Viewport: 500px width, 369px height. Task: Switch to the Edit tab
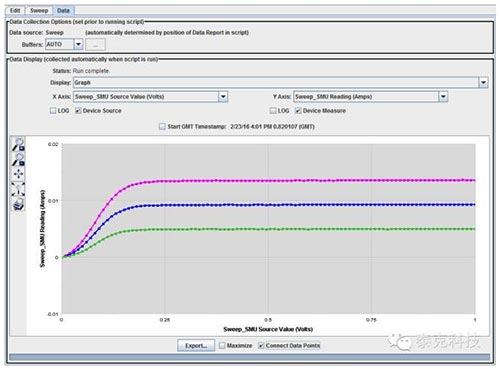[x=15, y=10]
